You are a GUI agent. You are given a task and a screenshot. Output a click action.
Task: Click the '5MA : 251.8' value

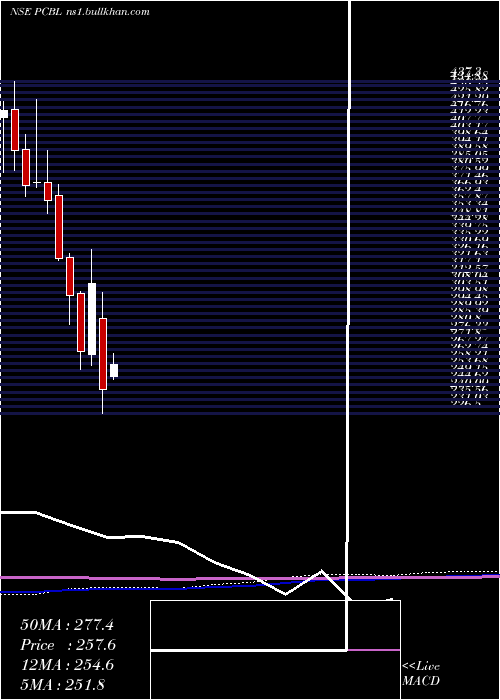pyautogui.click(x=62, y=685)
